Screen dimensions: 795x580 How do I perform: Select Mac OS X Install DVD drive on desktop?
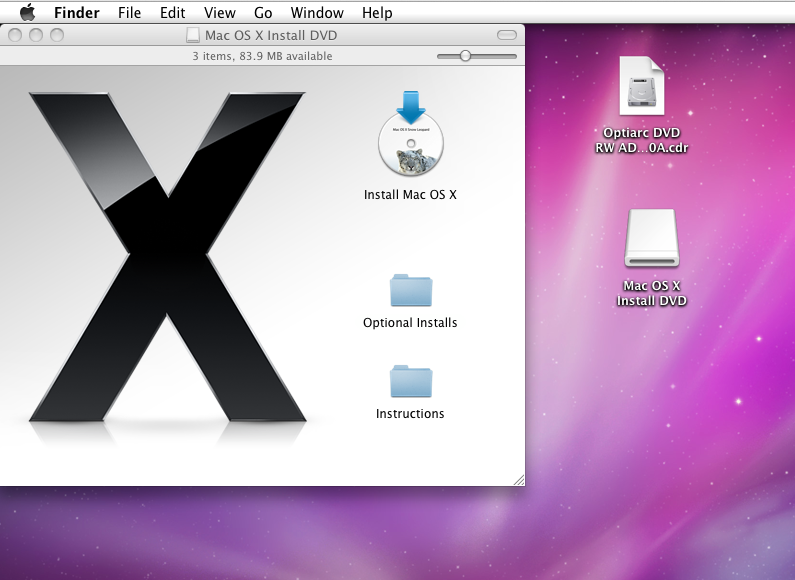click(652, 238)
